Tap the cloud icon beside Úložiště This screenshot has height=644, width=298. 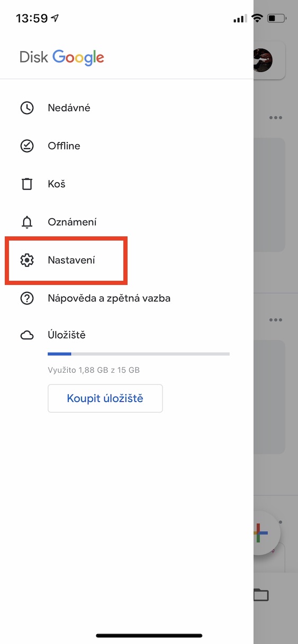pyautogui.click(x=26, y=335)
